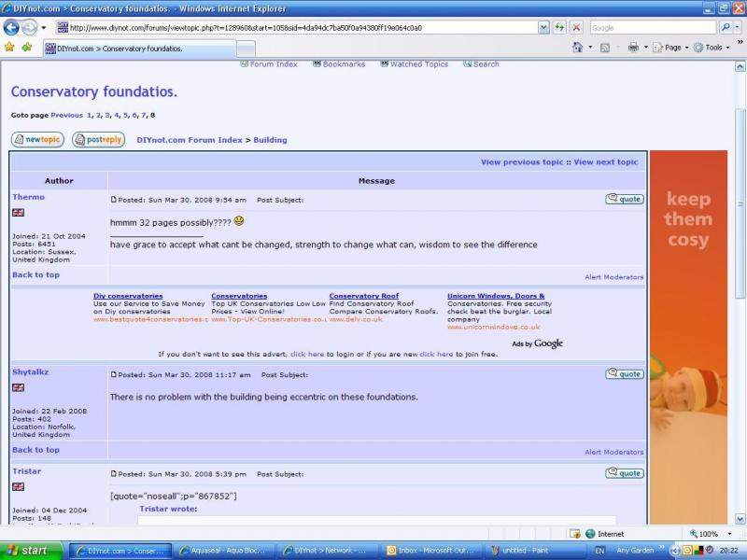Image resolution: width=747 pixels, height=560 pixels.
Task: Switch to Inbox - Microsoft Outlook taskbar item
Action: pos(432,551)
